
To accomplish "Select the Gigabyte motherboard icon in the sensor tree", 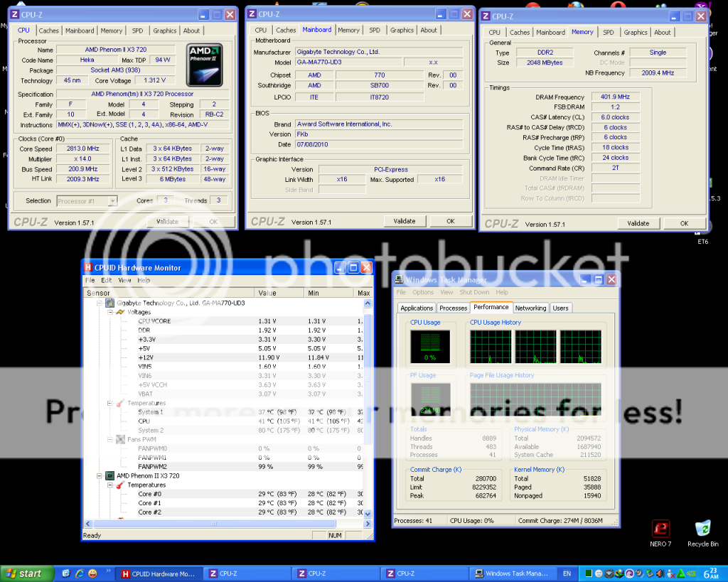I will tap(109, 303).
